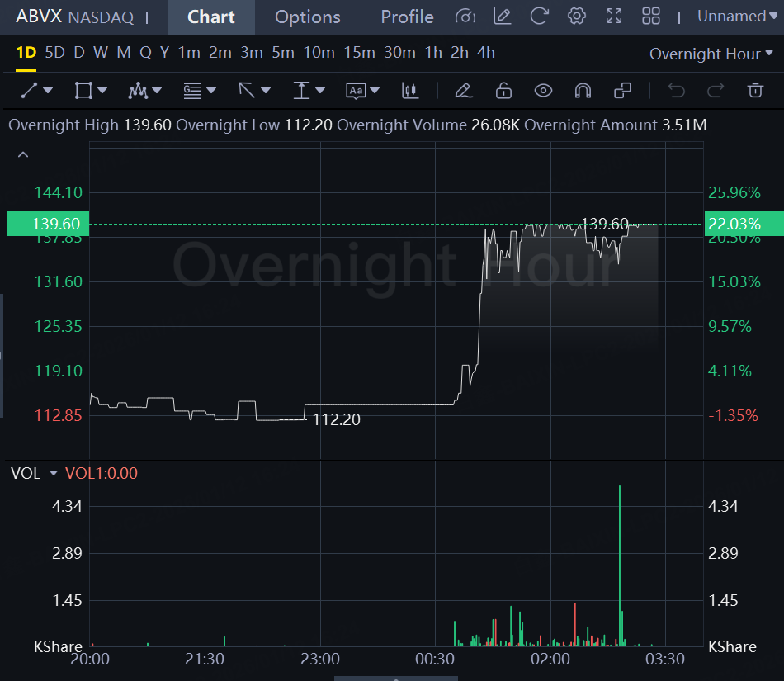Image resolution: width=784 pixels, height=681 pixels.
Task: Open the Unnamed layout dropdown
Action: (736, 17)
